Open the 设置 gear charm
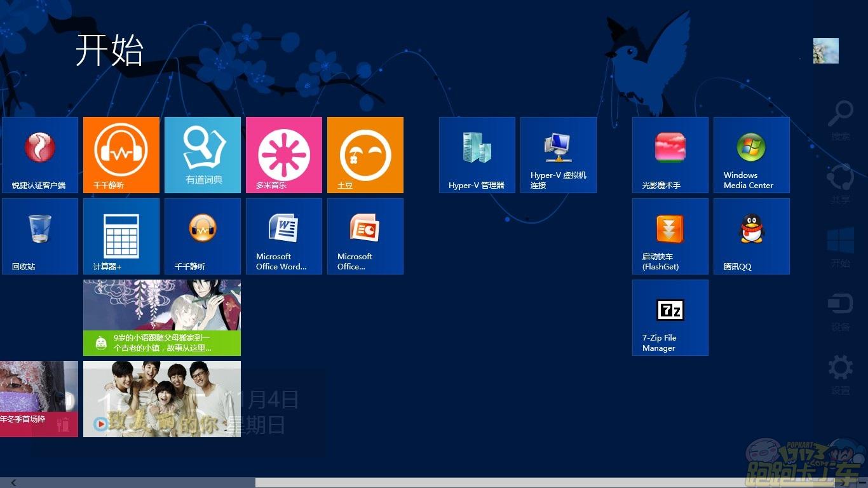The width and height of the screenshot is (868, 488). (x=840, y=375)
